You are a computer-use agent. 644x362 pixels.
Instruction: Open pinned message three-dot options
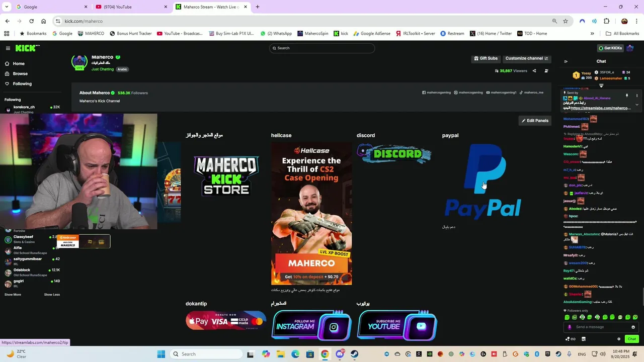637,96
